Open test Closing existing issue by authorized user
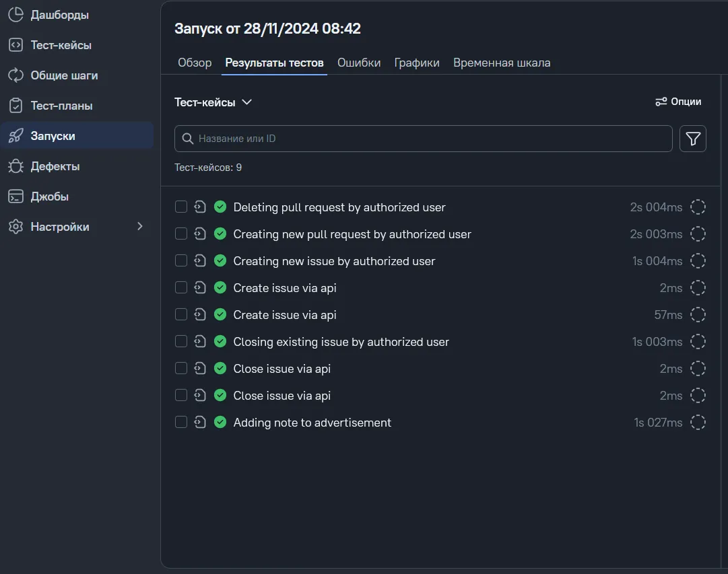728x574 pixels. point(341,342)
